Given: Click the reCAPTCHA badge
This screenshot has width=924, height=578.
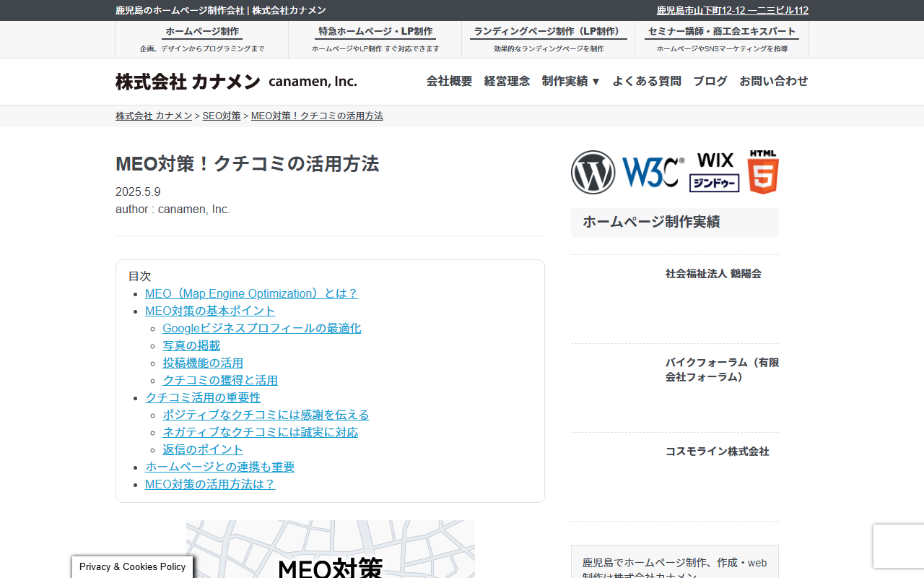Looking at the screenshot, I should (x=898, y=546).
